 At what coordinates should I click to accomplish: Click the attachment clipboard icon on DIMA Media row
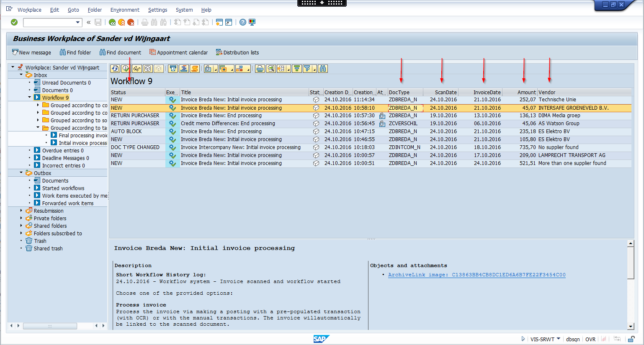coord(382,116)
